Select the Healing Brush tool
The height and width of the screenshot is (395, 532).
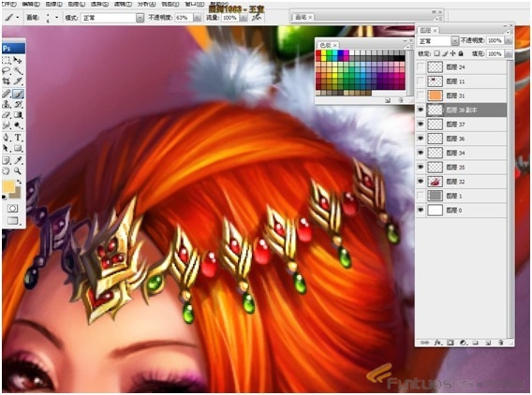pos(7,94)
